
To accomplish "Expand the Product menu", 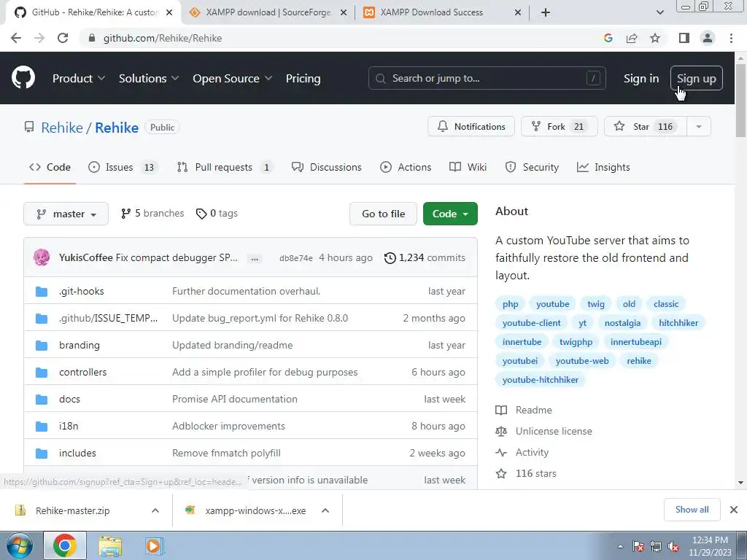I will click(x=79, y=79).
